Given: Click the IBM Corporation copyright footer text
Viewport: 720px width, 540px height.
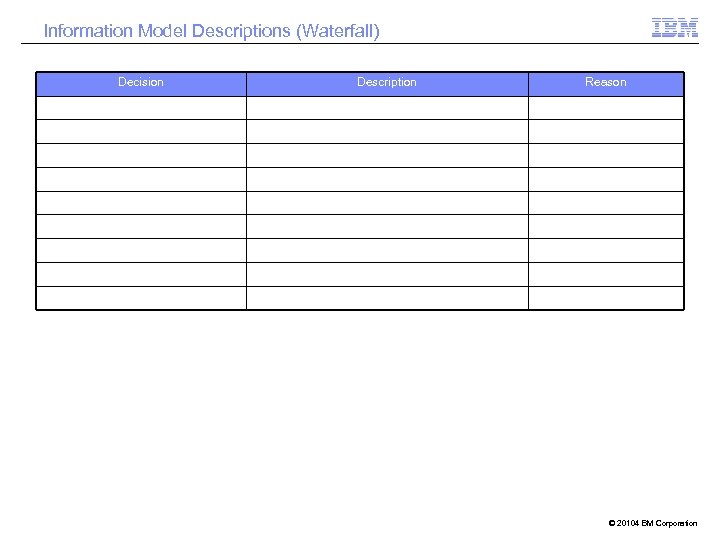Looking at the screenshot, I should (x=652, y=523).
